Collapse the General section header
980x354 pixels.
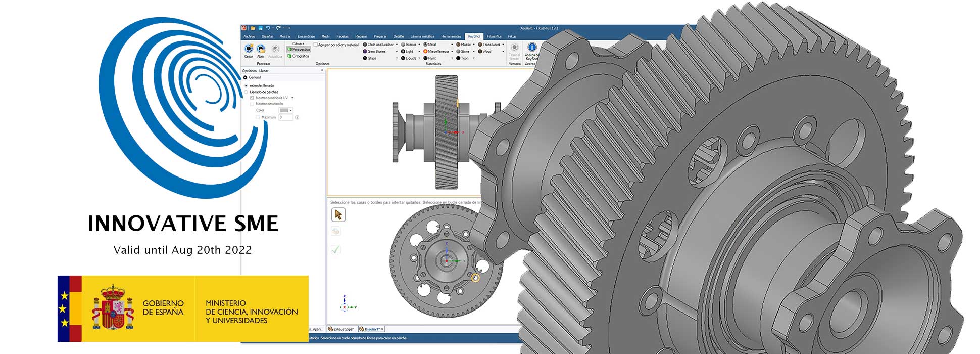pos(283,77)
